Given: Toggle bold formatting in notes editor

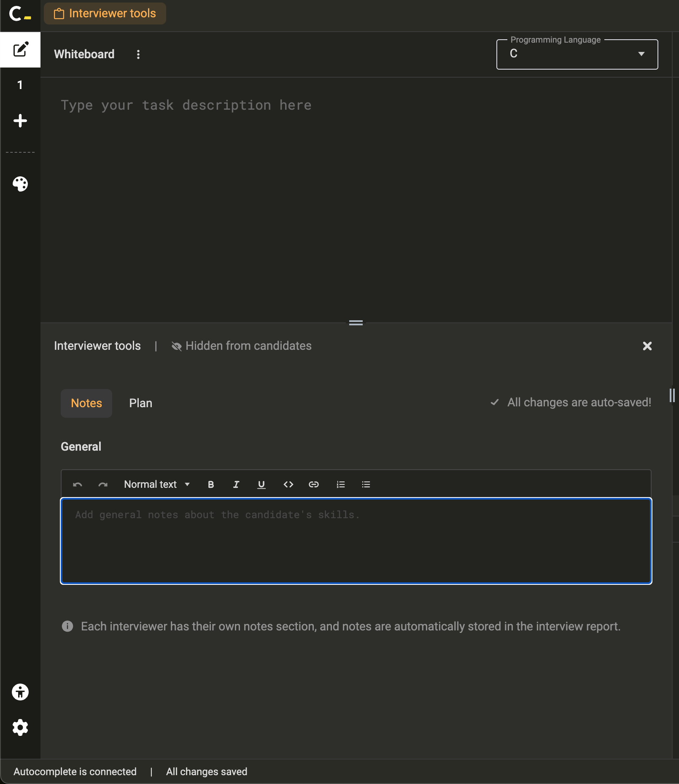Looking at the screenshot, I should point(211,484).
